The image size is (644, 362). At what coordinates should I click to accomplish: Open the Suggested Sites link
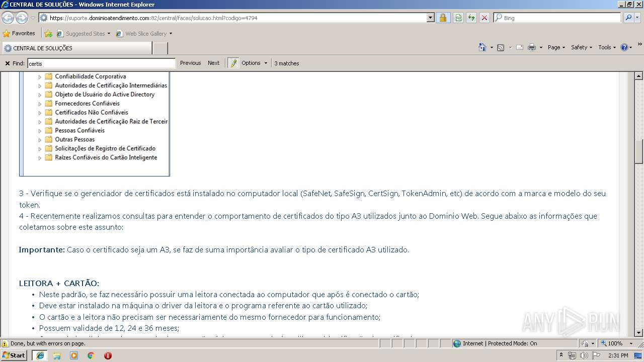click(84, 34)
